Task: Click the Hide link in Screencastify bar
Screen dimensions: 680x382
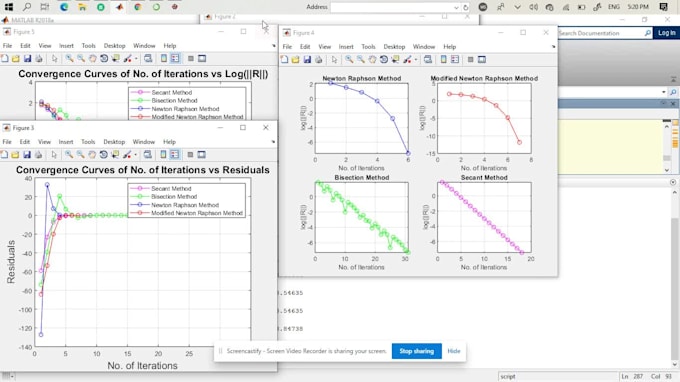Action: tap(454, 351)
